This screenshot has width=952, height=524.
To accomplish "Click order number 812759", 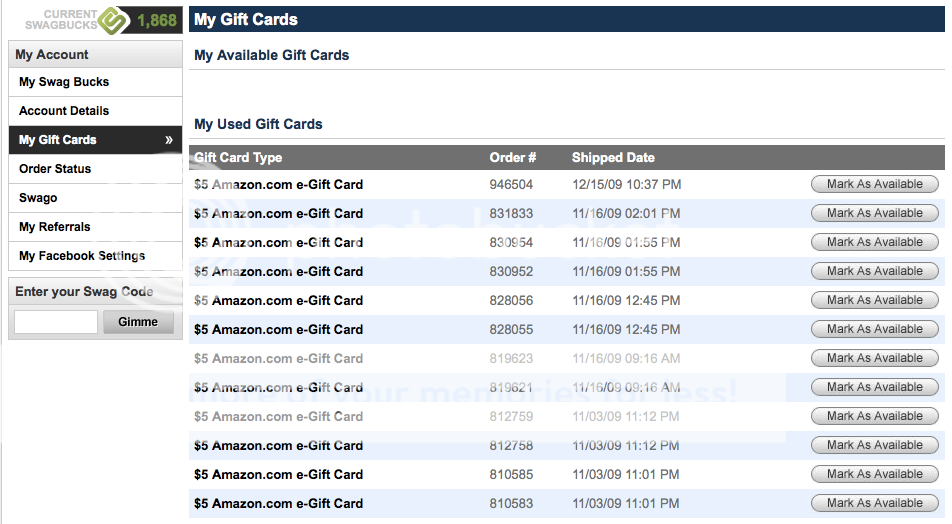I will 511,417.
